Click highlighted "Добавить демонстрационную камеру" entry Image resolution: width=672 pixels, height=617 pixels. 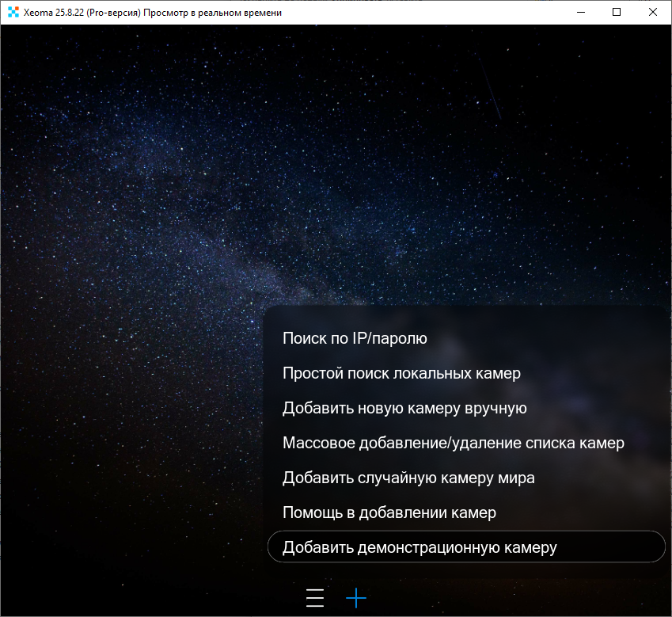click(x=420, y=547)
